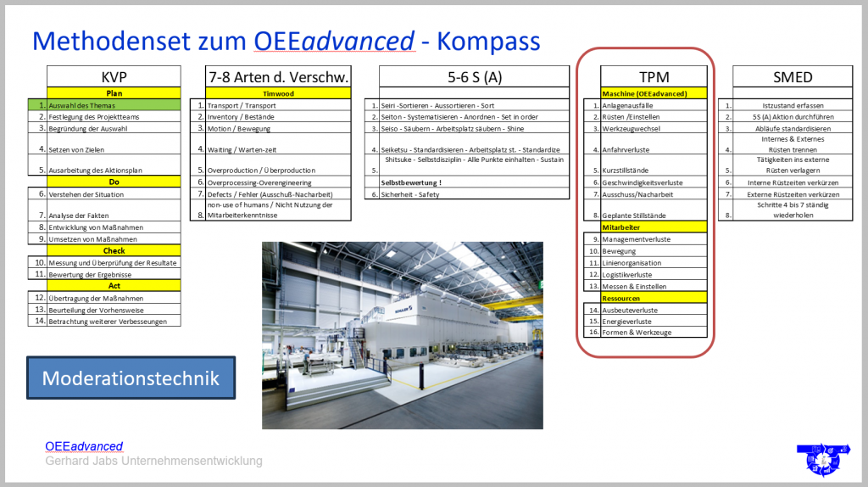Select the yellow 'Check' phase row in KVP
The width and height of the screenshot is (868, 487).
coord(114,251)
